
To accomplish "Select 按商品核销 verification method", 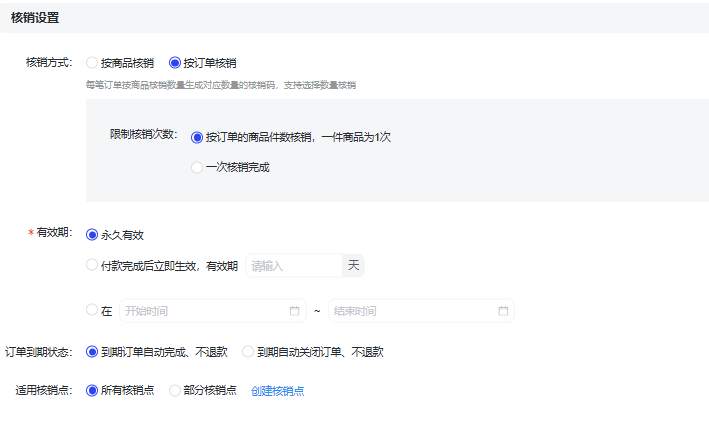I will [93, 62].
